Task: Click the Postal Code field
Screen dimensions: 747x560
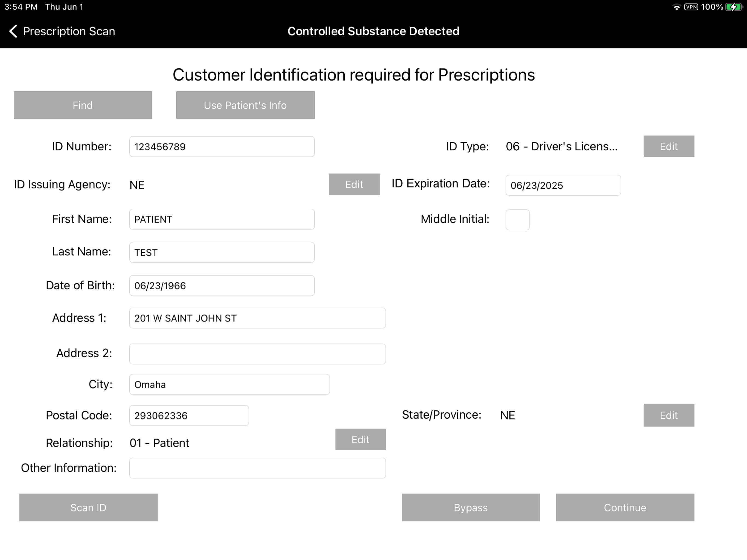Action: 189,415
